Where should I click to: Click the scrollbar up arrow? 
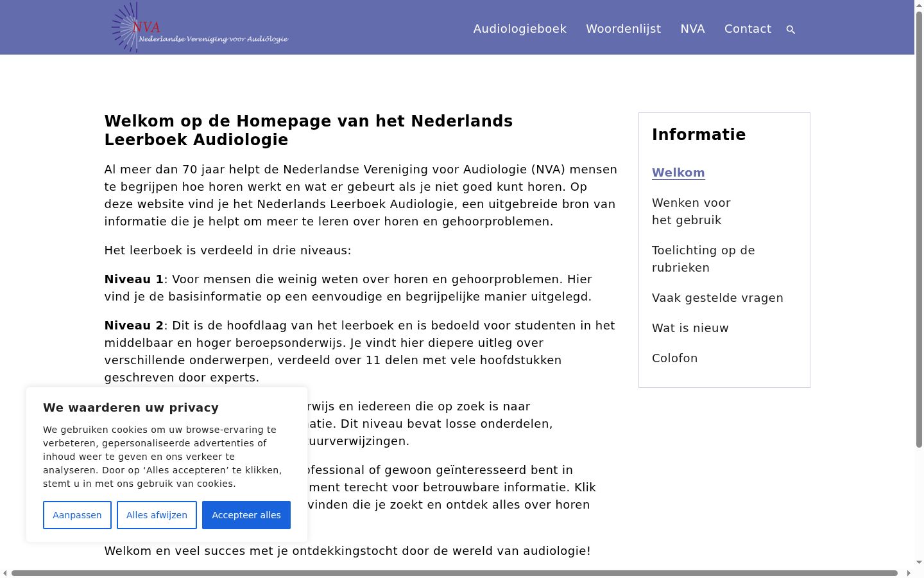919,5
